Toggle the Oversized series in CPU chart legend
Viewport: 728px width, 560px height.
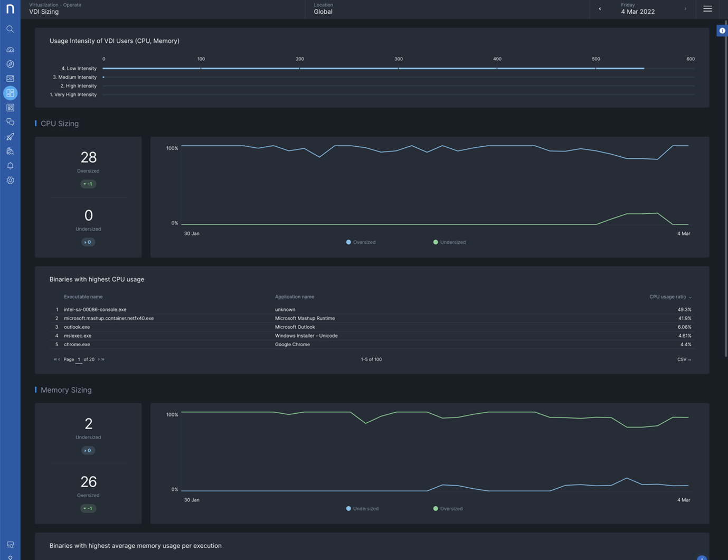[x=361, y=242]
